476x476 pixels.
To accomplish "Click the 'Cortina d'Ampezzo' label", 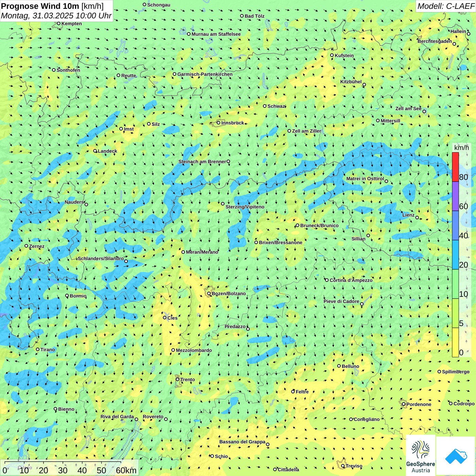I will [351, 280].
